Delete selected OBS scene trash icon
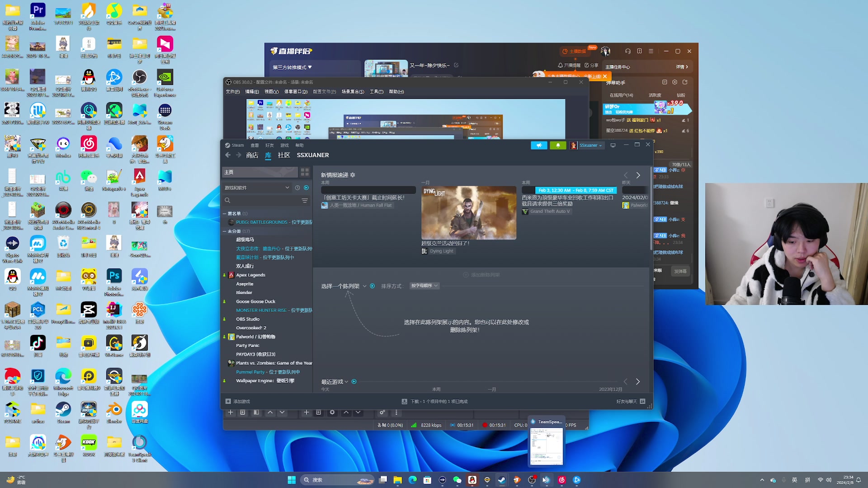 (243, 413)
